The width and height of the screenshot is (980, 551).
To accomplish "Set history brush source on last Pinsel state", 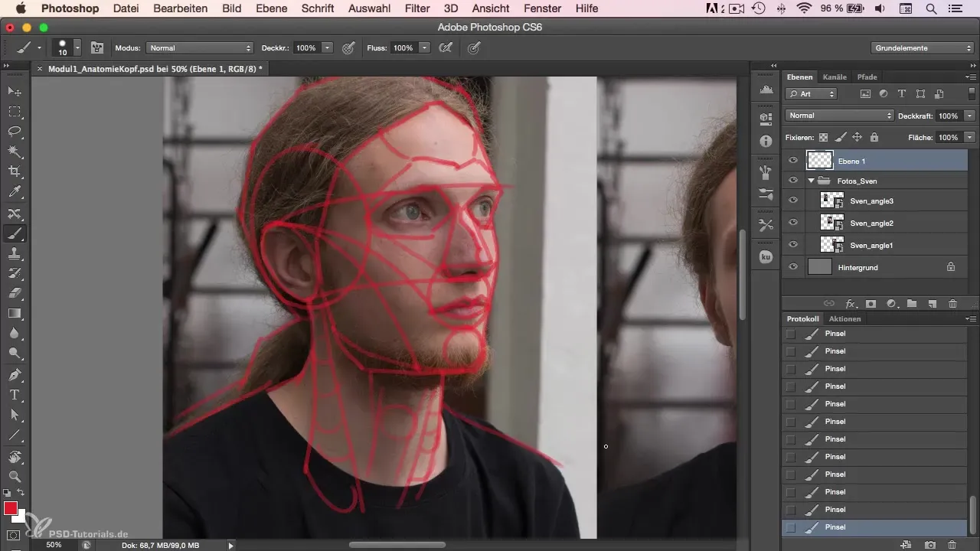I will [x=791, y=527].
